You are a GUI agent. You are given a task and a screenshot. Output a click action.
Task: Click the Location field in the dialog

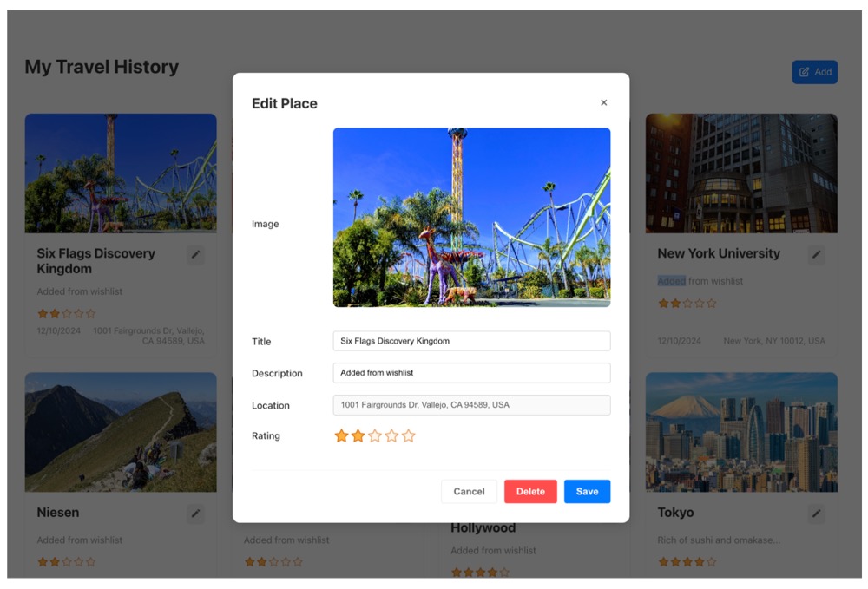[x=471, y=405]
